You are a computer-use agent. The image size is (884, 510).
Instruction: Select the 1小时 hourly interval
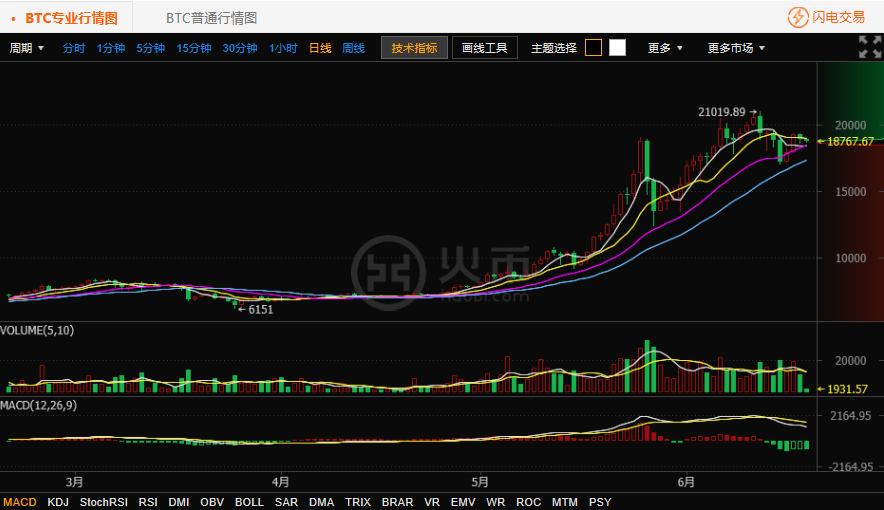(283, 48)
